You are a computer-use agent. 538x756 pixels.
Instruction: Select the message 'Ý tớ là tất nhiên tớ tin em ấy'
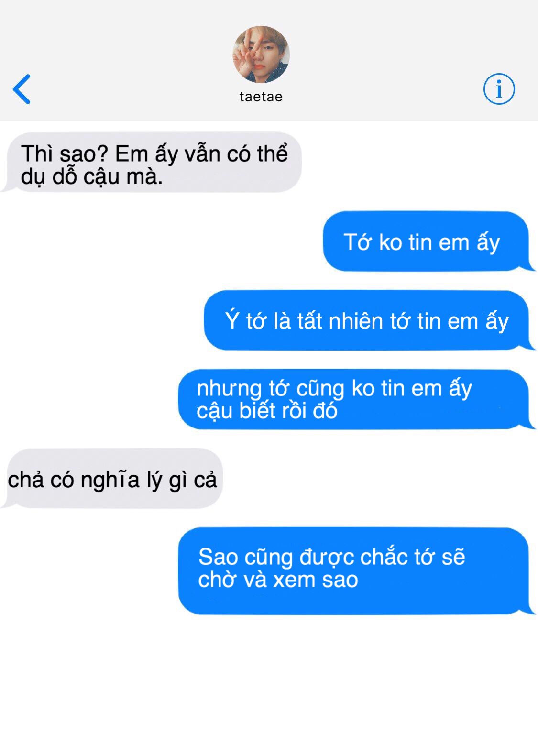(368, 320)
